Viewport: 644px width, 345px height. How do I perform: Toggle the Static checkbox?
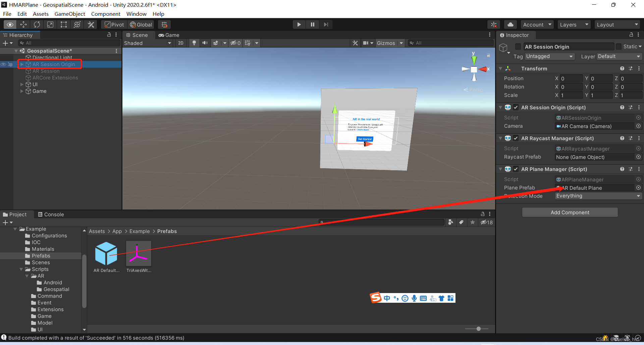click(x=619, y=47)
